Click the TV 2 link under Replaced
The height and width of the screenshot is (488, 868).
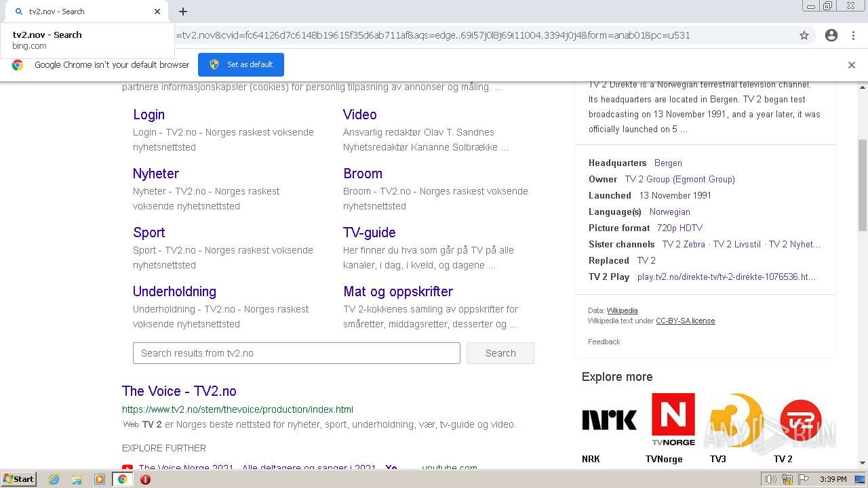646,260
